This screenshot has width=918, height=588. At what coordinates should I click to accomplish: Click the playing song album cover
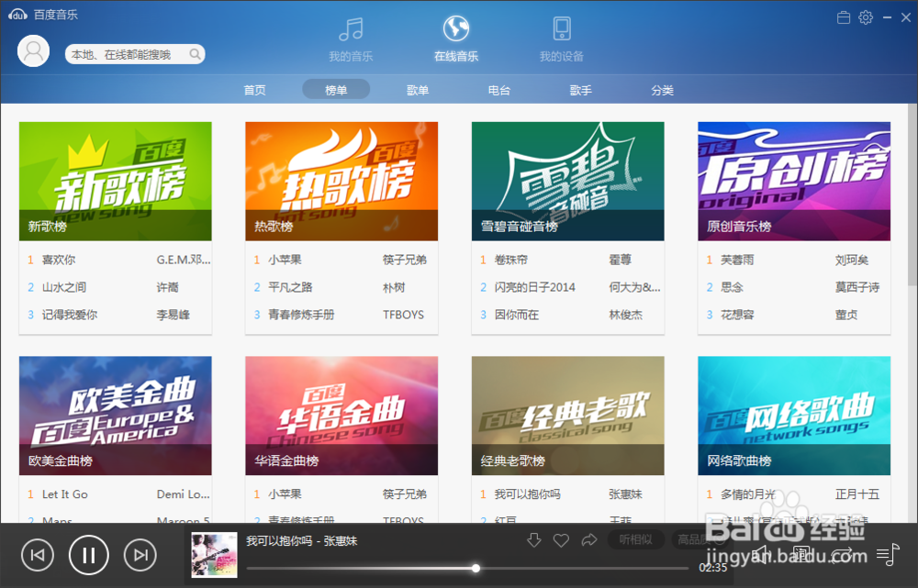[x=214, y=555]
